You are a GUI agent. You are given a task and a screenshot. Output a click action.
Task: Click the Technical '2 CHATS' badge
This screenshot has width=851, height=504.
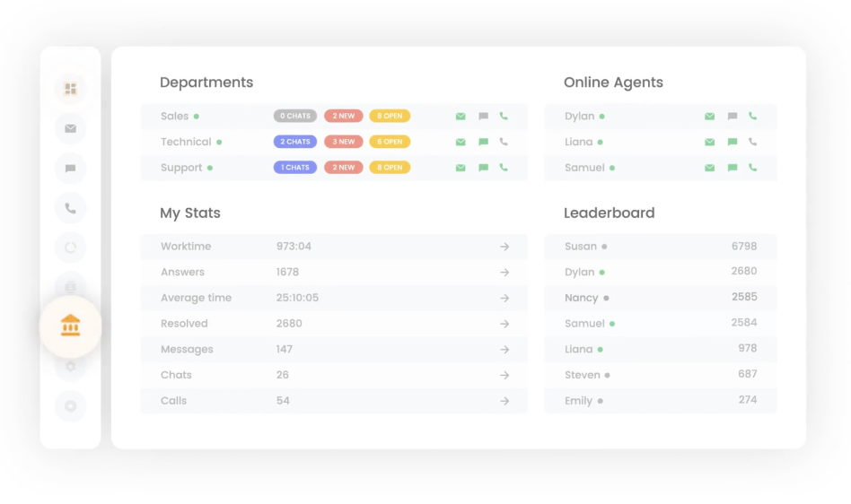[x=295, y=142]
